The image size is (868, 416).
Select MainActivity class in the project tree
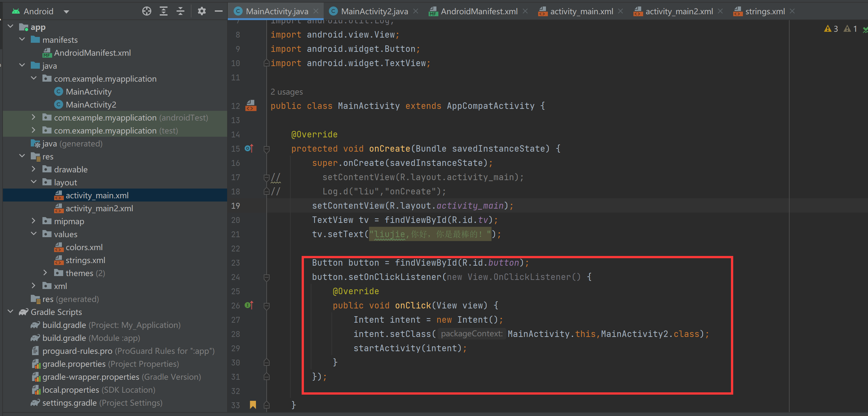click(83, 91)
